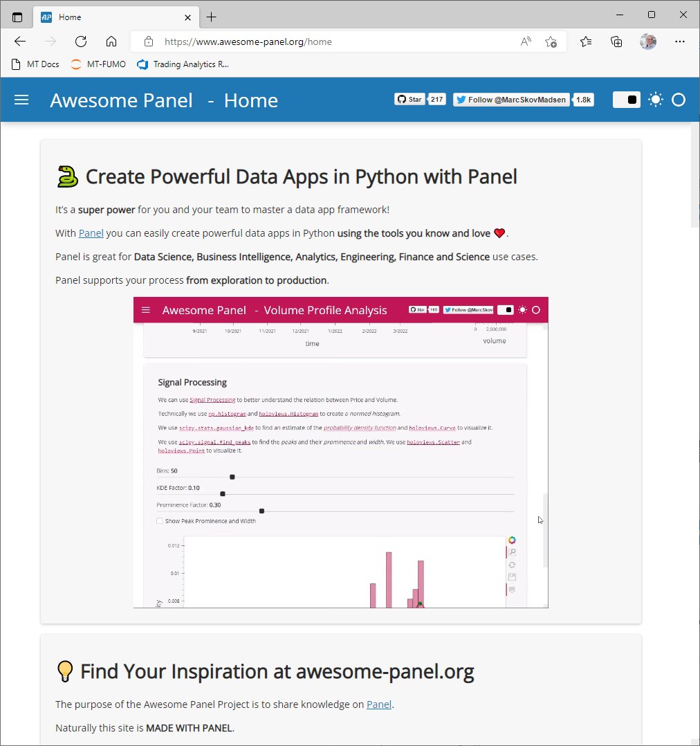
Task: Open Trading Analytics bookmark
Action: pyautogui.click(x=183, y=64)
